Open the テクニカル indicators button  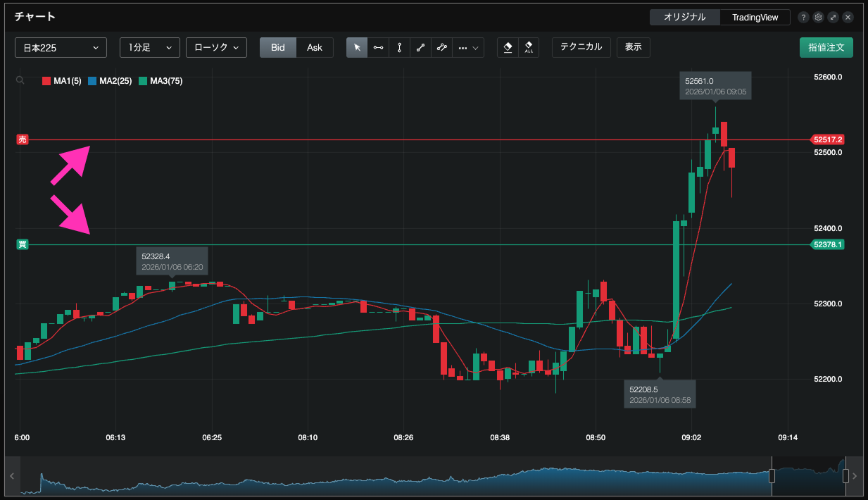pos(581,47)
